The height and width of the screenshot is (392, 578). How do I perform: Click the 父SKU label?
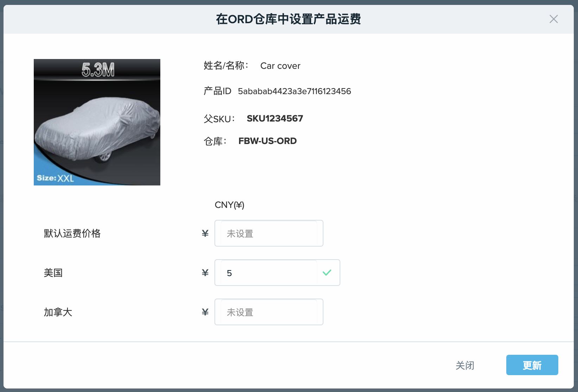point(219,119)
